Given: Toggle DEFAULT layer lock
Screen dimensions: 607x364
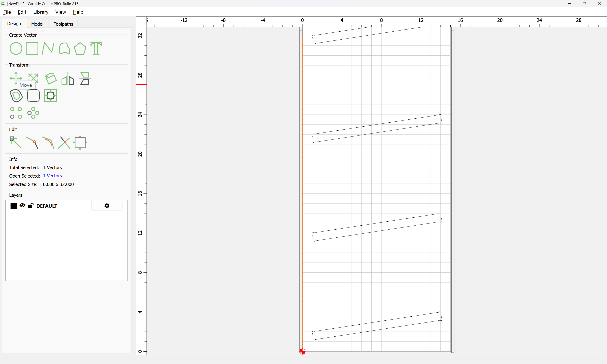Looking at the screenshot, I should 30,205.
